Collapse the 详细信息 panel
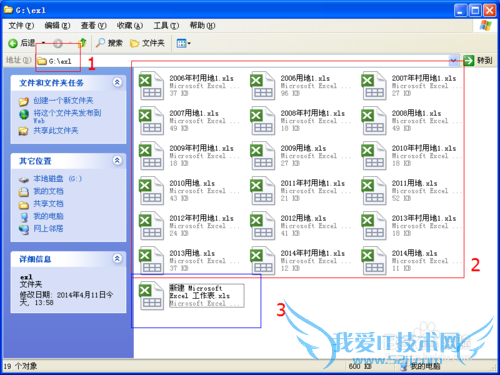 click(x=117, y=258)
